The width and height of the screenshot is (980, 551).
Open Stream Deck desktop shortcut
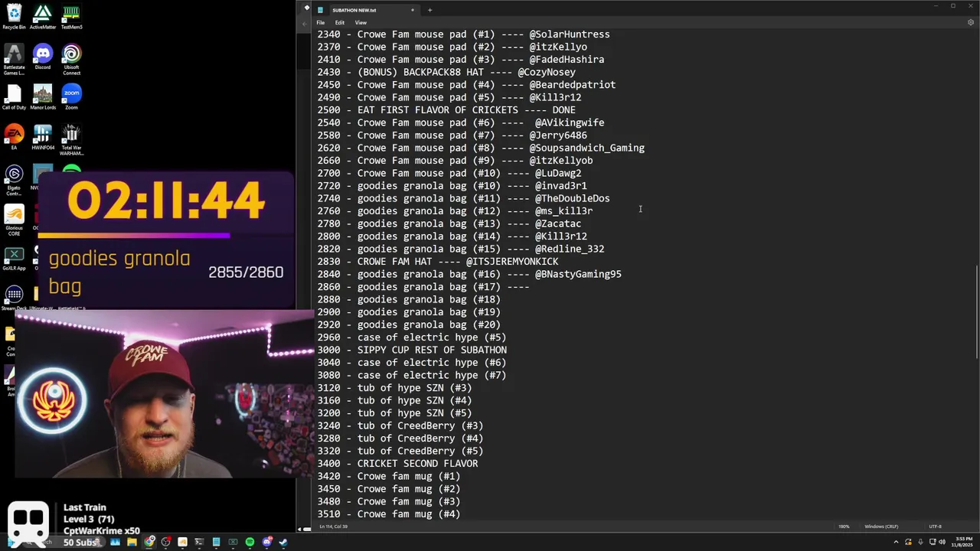pos(14,298)
